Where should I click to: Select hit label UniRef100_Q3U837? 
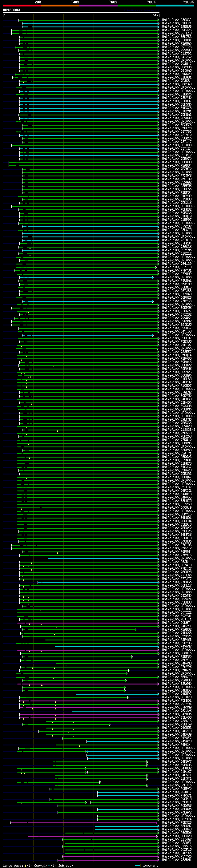coord(177,101)
